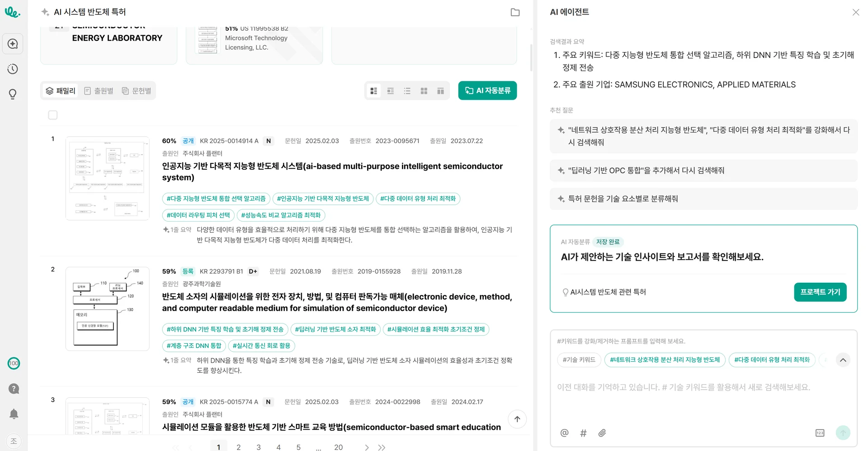Click the #기술 키워드 chip in chat panel
Image resolution: width=868 pixels, height=451 pixels.
(x=579, y=360)
